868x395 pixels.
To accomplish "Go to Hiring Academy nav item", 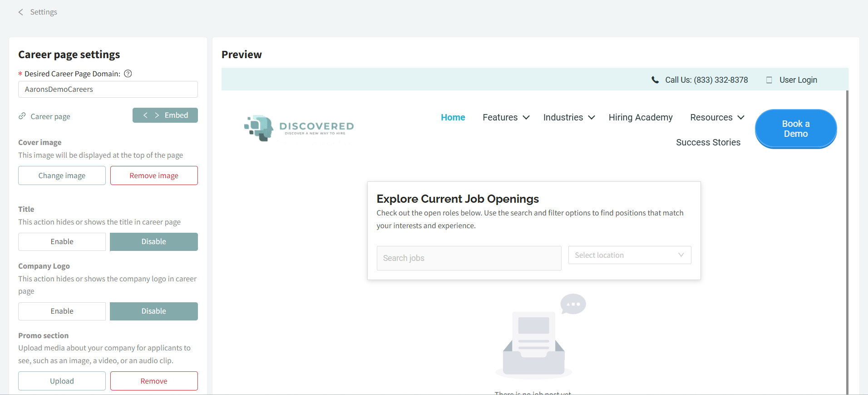I will point(641,117).
